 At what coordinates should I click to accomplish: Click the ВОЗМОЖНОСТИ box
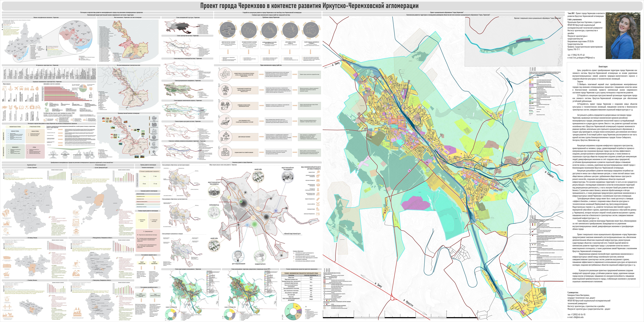(x=15, y=151)
